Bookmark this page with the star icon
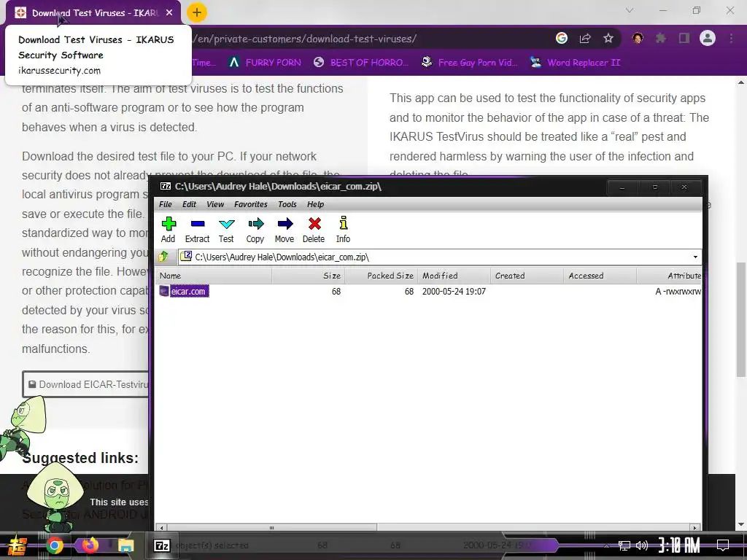This screenshot has width=747, height=560. 608,39
